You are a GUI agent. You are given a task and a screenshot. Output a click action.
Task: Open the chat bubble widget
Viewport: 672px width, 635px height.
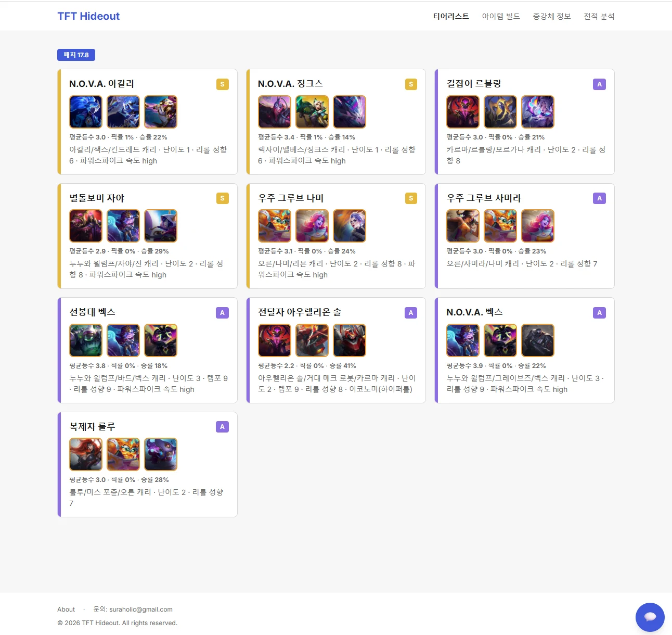pyautogui.click(x=650, y=617)
